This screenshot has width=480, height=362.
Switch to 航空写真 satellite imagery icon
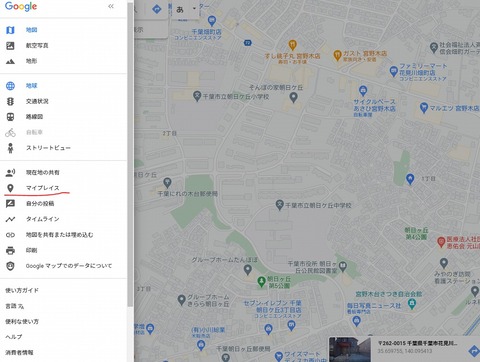pyautogui.click(x=10, y=46)
